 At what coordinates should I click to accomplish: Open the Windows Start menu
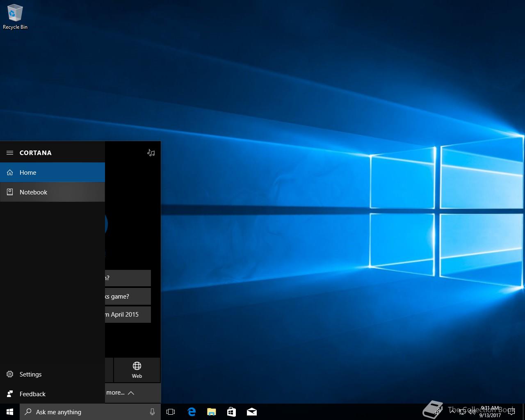point(10,412)
